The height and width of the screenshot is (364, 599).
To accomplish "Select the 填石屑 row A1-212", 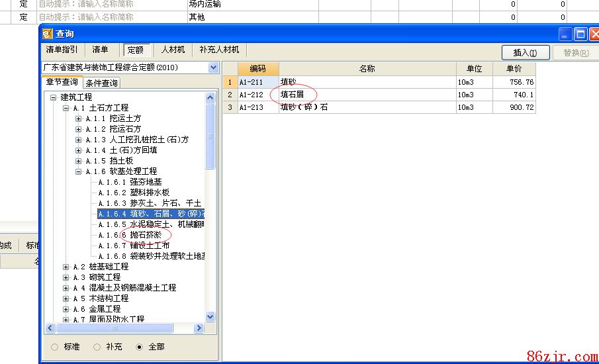I will [x=292, y=95].
